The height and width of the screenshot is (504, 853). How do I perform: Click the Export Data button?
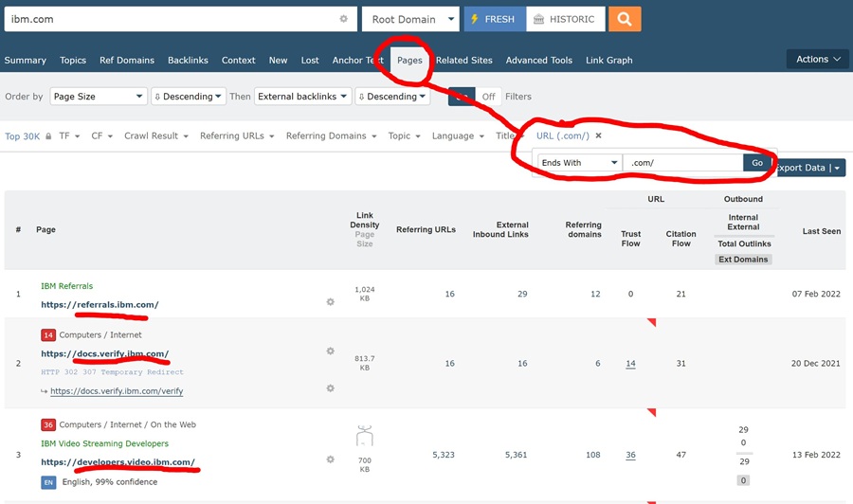tap(808, 168)
